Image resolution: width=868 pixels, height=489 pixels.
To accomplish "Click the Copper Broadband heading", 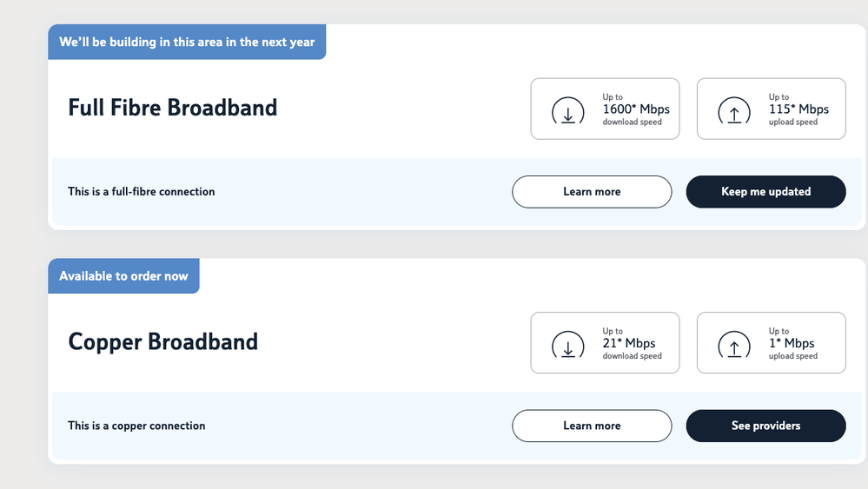I will coord(162,341).
